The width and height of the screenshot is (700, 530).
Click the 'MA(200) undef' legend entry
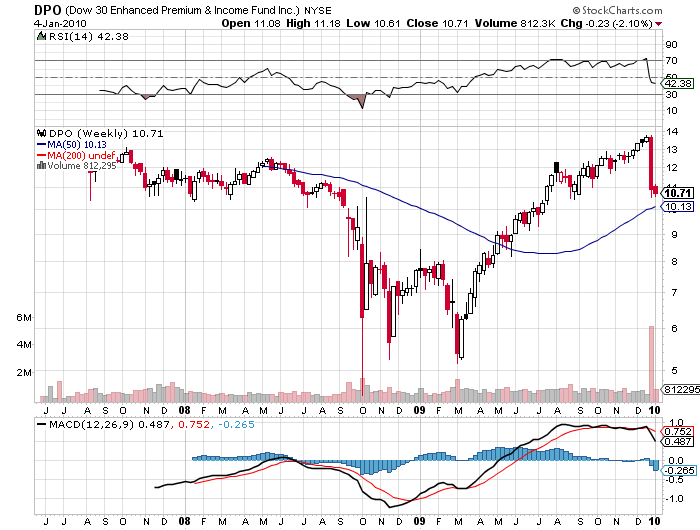point(81,155)
